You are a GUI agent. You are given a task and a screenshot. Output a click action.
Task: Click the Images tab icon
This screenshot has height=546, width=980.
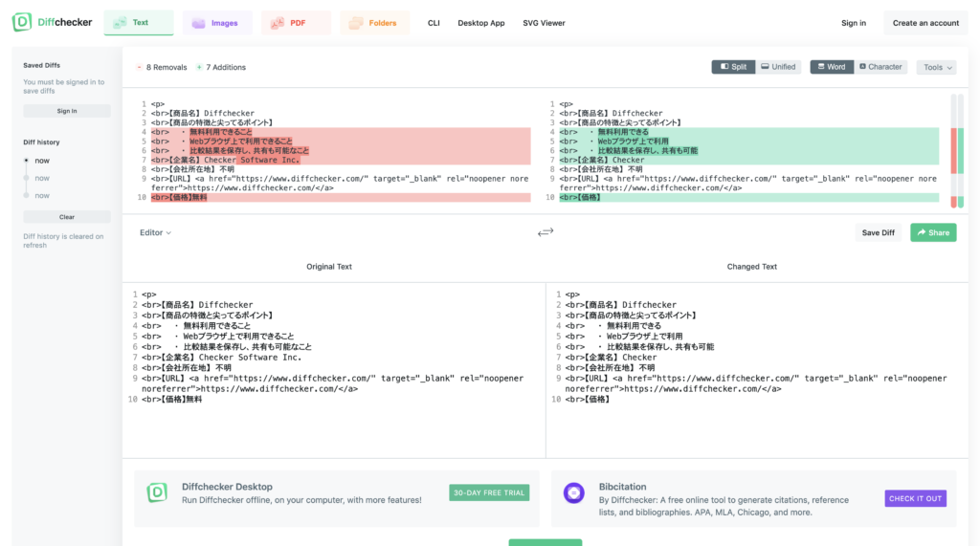(199, 23)
